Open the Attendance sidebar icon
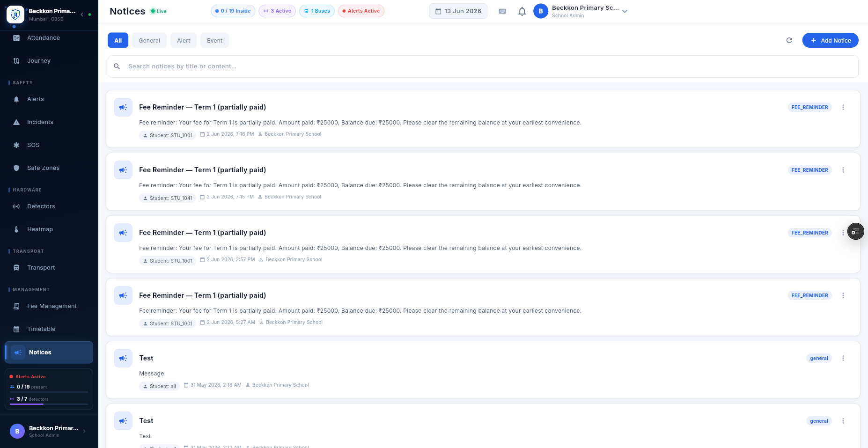Screen dimensions: 868x448 point(16,38)
